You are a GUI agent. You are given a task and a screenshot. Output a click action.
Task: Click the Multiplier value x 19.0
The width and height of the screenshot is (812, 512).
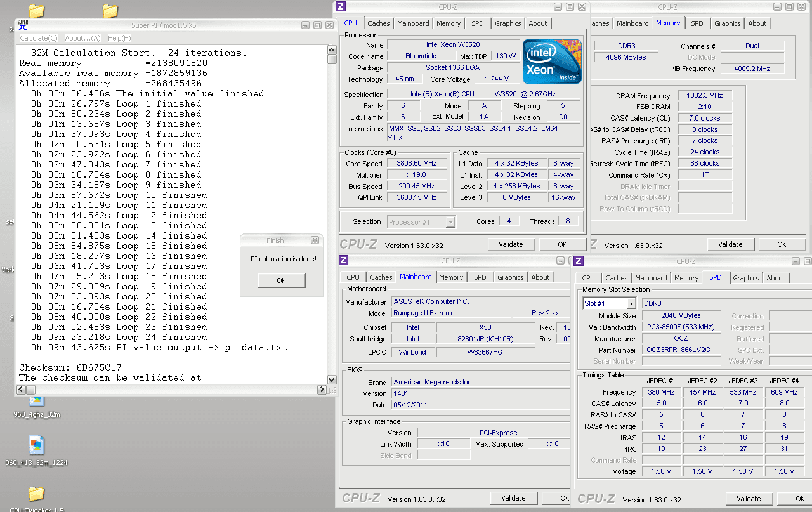pos(417,174)
